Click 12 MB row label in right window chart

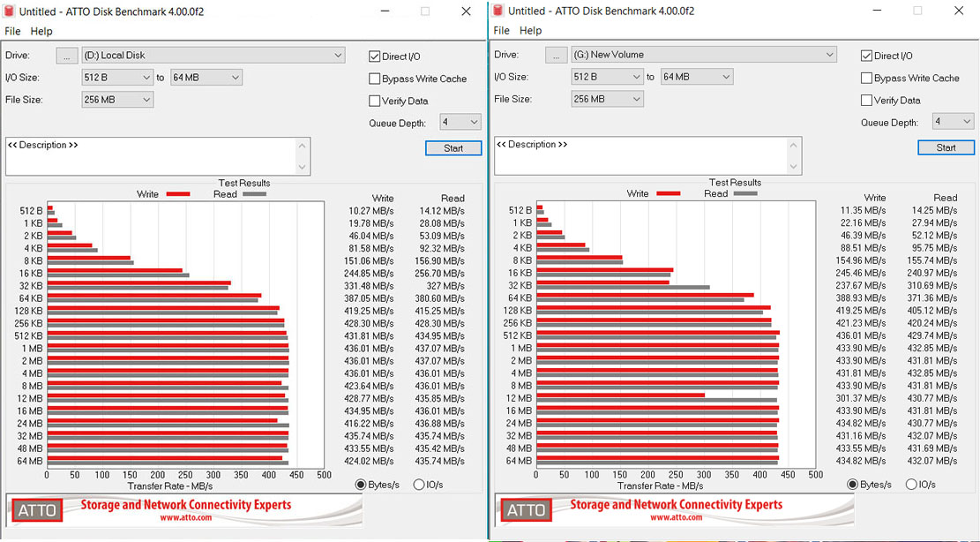(x=520, y=398)
